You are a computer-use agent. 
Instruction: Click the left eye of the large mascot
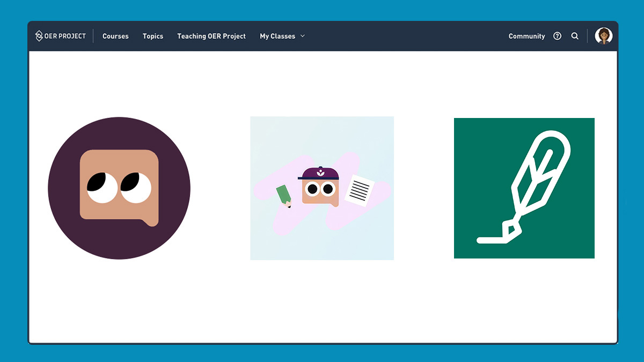point(102,188)
